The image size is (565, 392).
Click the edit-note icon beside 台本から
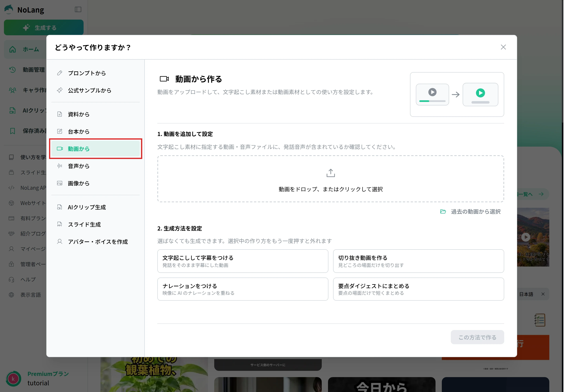coord(59,131)
